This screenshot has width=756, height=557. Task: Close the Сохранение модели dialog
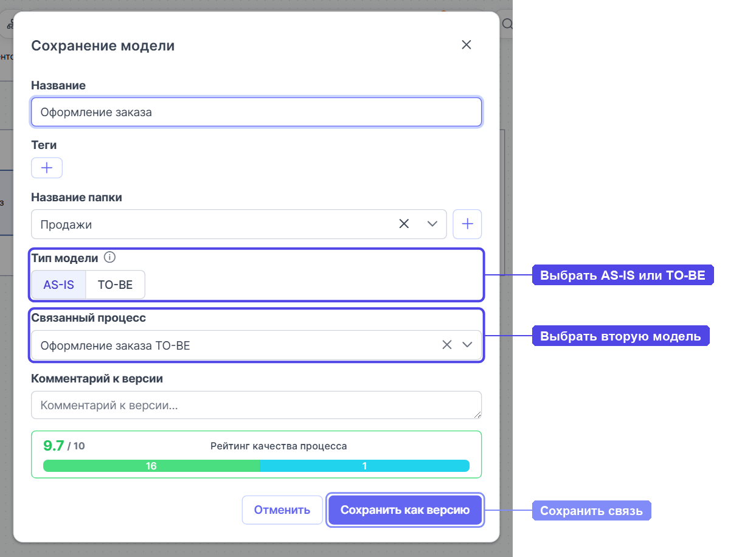pyautogui.click(x=466, y=44)
